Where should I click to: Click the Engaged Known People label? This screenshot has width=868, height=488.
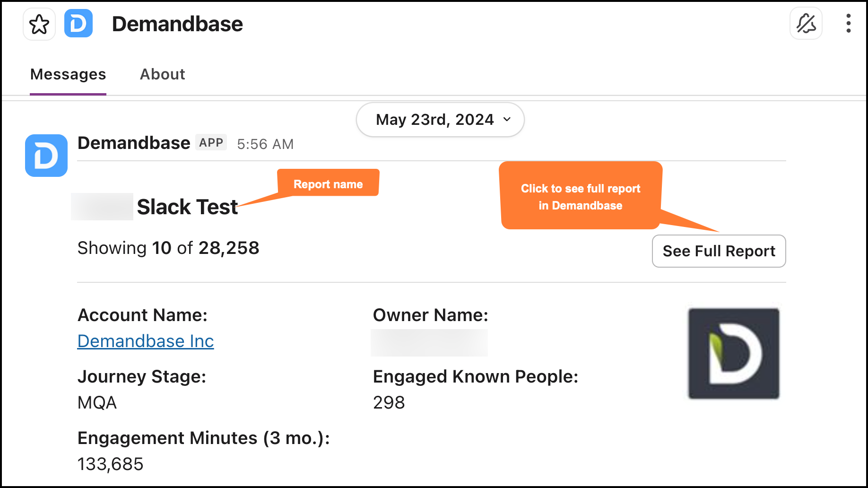476,376
